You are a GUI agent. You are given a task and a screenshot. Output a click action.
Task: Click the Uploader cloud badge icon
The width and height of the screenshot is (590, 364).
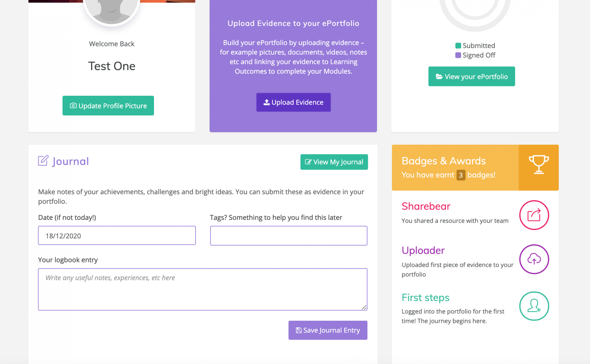tap(534, 259)
